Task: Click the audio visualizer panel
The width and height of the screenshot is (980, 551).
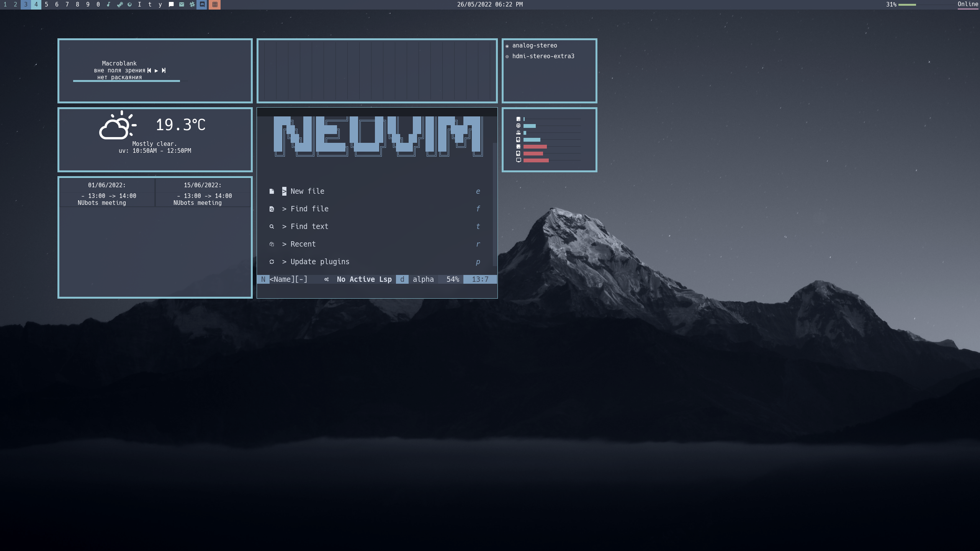Action: (x=377, y=71)
